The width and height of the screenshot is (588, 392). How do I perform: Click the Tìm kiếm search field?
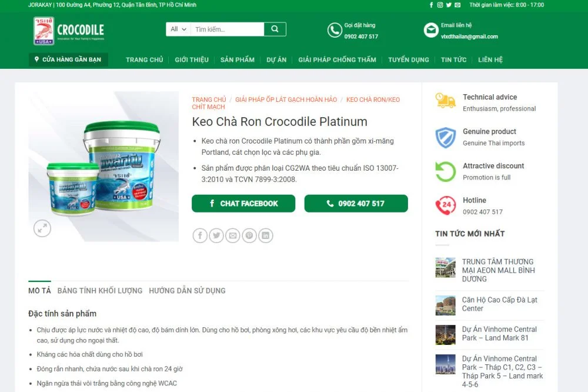pos(227,29)
